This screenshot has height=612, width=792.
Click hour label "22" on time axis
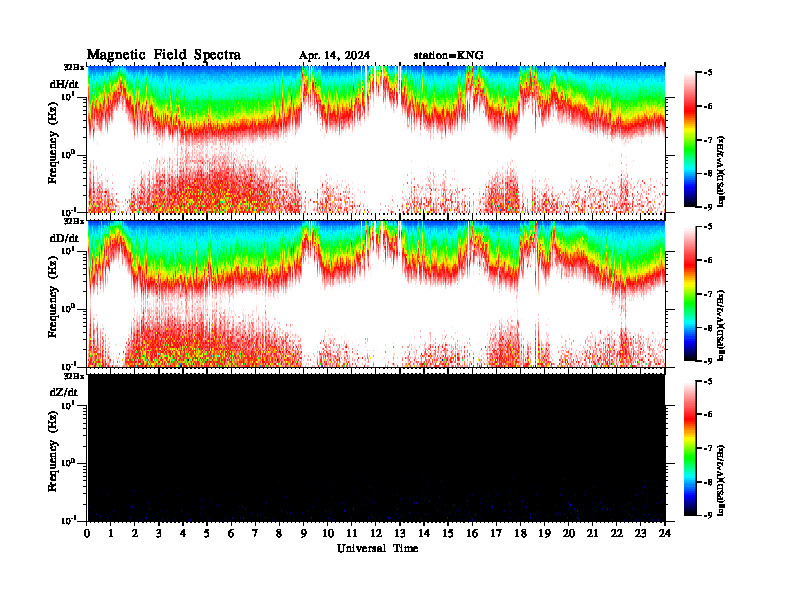click(616, 534)
